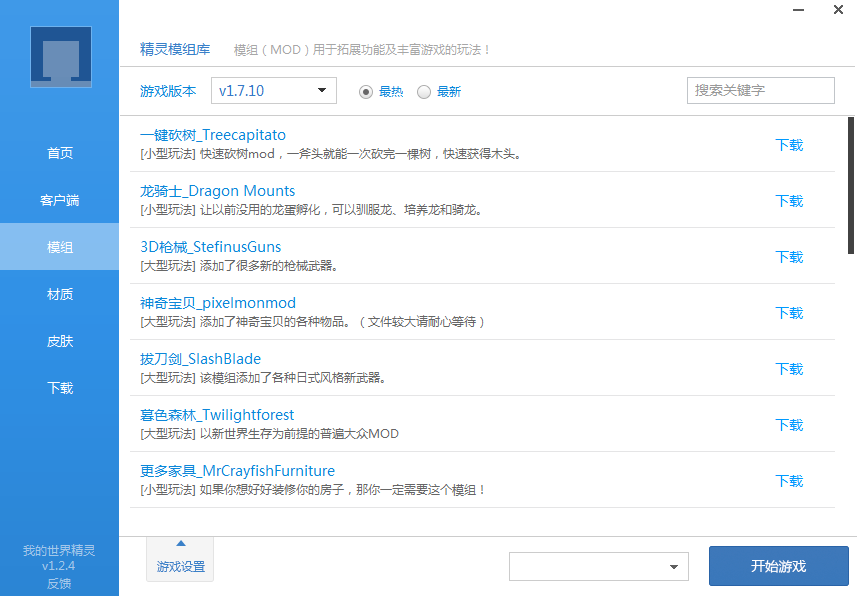The height and width of the screenshot is (596, 857).
Task: Download the 拔刀剑_SlashBlade mod
Action: coord(789,369)
